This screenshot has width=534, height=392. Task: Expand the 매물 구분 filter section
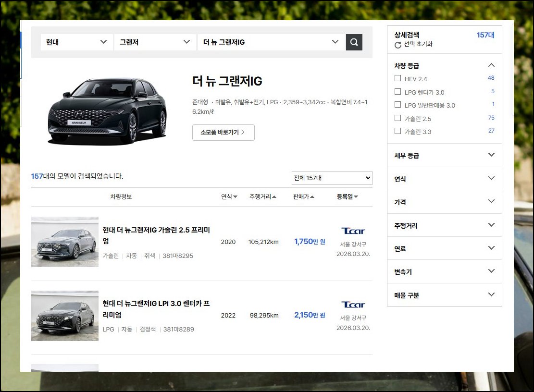click(445, 295)
